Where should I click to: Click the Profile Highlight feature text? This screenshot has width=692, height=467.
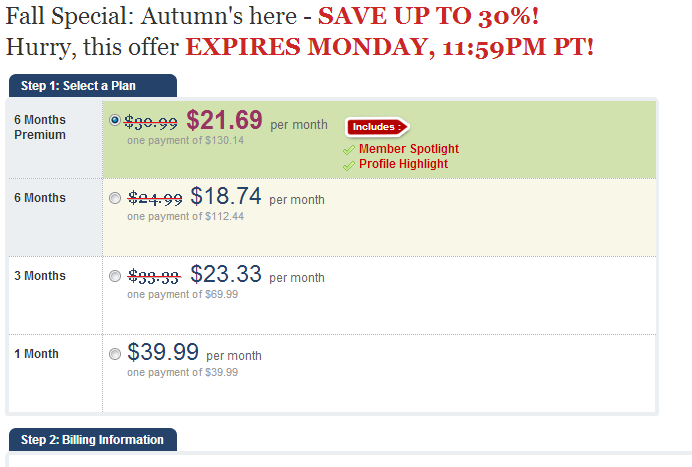(x=403, y=164)
